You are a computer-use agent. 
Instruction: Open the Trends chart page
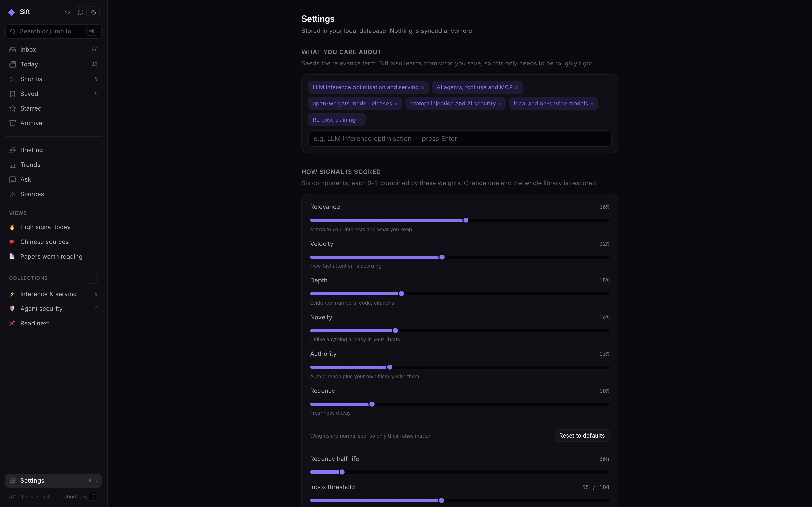tap(53, 165)
